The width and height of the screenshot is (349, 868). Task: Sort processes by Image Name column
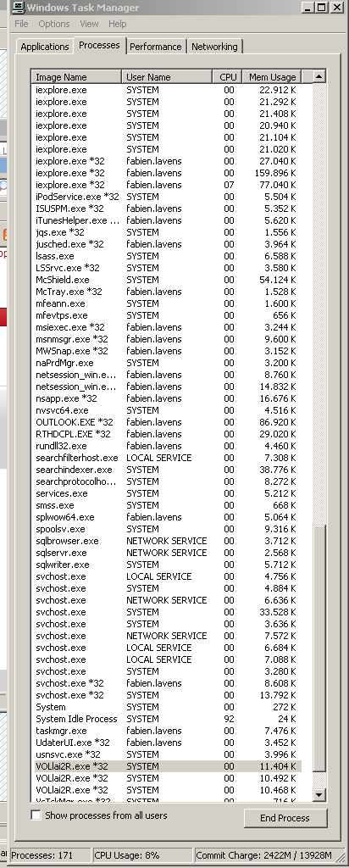tap(77, 77)
